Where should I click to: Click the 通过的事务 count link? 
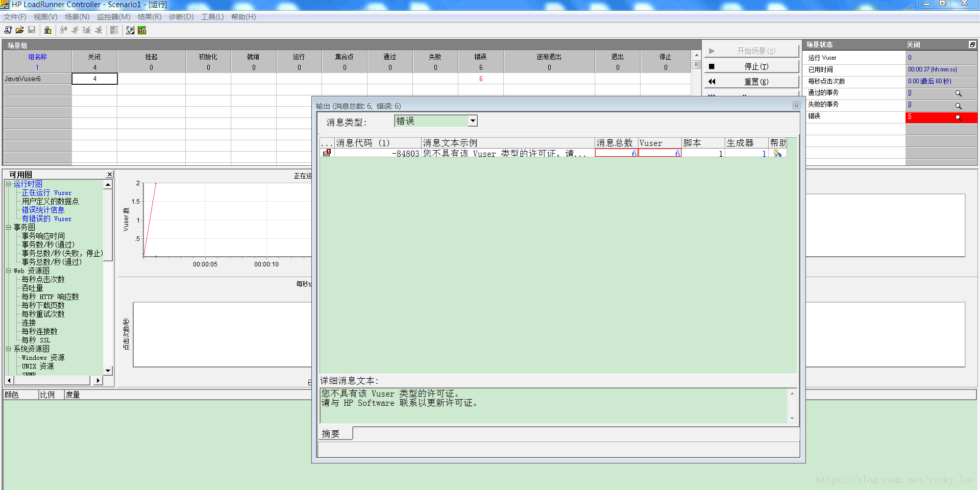pyautogui.click(x=910, y=92)
